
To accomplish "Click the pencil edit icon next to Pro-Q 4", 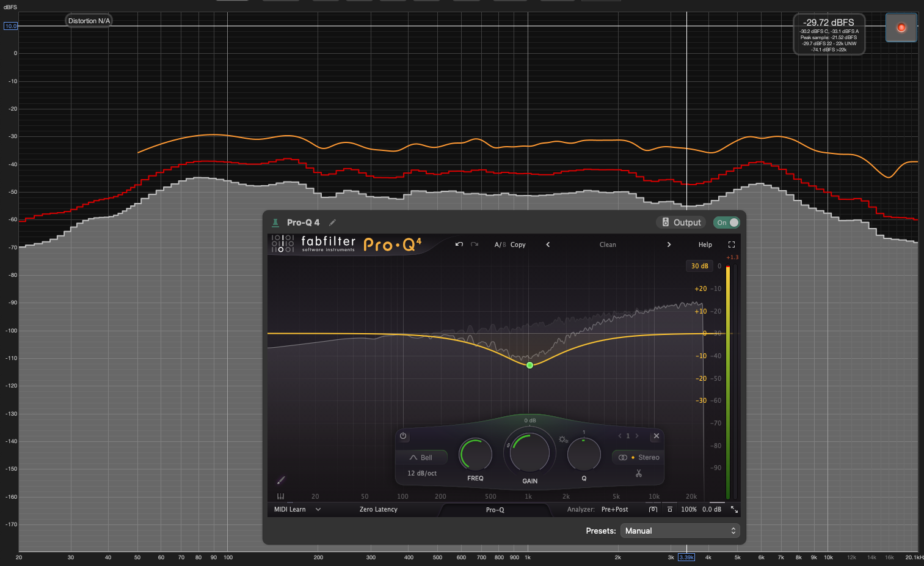I will click(x=332, y=222).
